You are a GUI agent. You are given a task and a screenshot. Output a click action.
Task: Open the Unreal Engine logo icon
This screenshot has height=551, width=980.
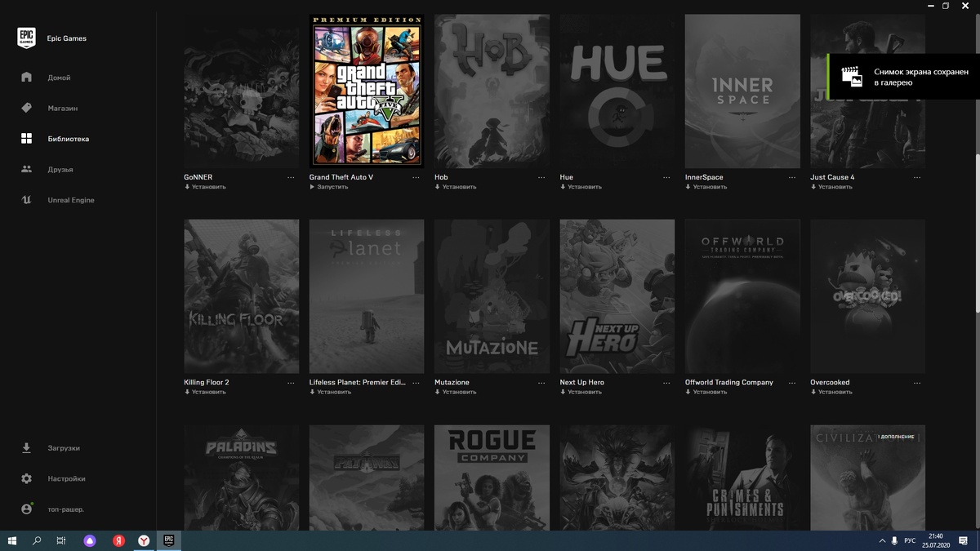click(x=26, y=200)
